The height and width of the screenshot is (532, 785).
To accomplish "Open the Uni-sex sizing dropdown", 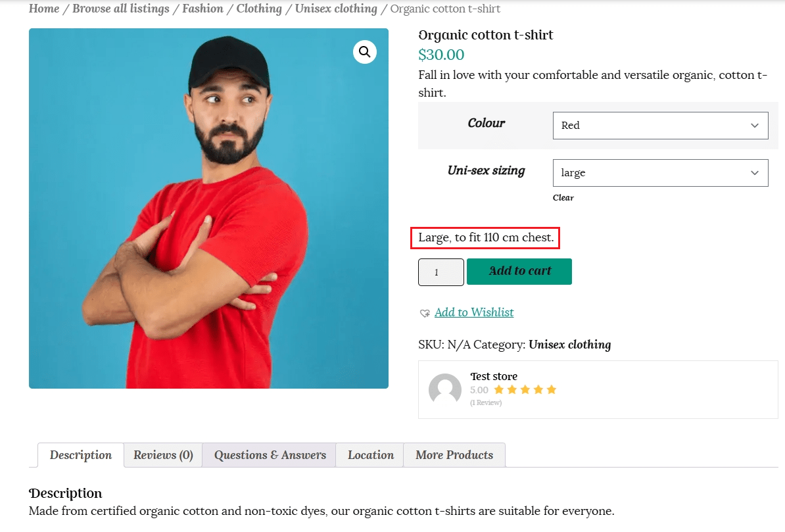I will coord(660,173).
